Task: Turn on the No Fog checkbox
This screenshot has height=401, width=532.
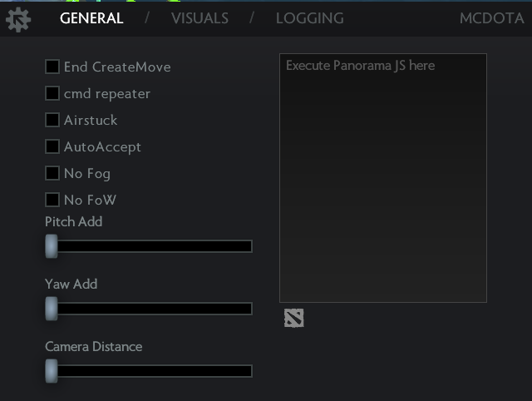Action: tap(52, 173)
